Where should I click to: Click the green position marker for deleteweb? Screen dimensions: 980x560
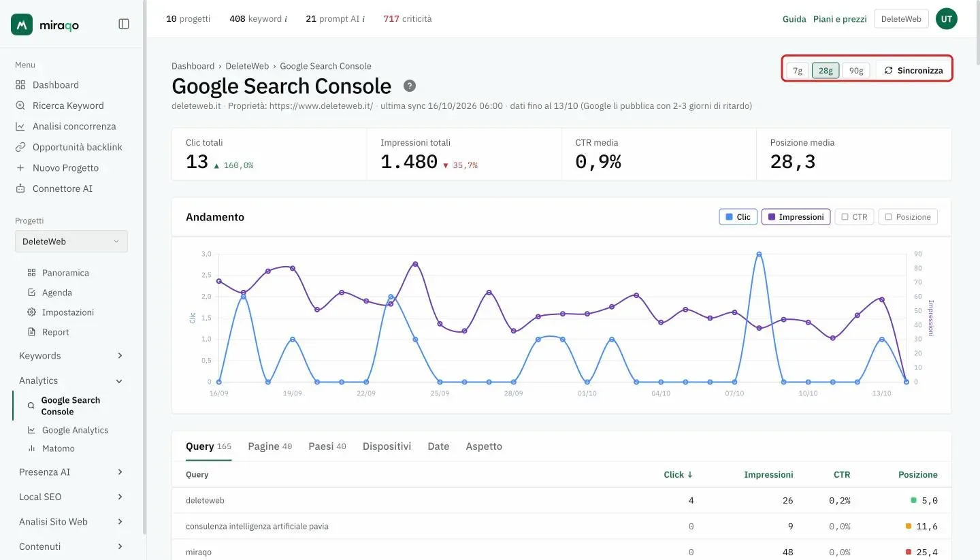coord(913,500)
